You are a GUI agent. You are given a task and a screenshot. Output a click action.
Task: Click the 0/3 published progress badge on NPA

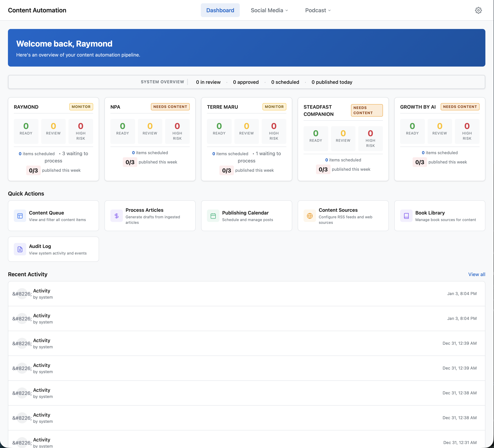[130, 162]
